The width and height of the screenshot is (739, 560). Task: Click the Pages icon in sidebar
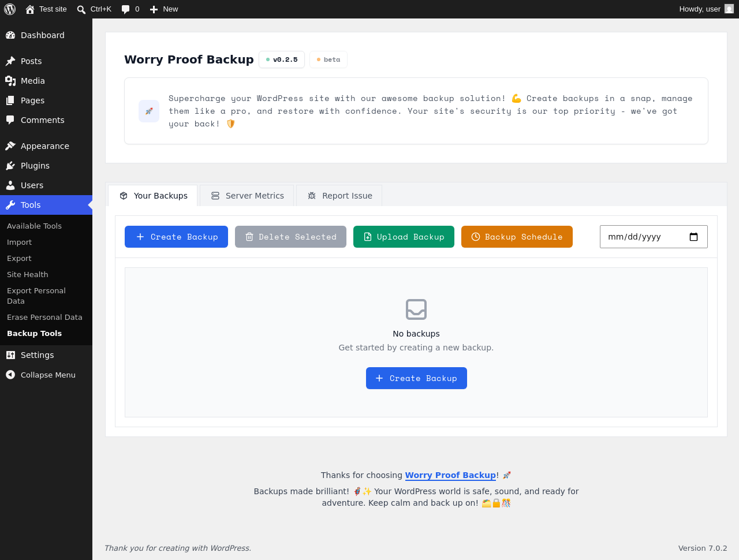pyautogui.click(x=10, y=100)
